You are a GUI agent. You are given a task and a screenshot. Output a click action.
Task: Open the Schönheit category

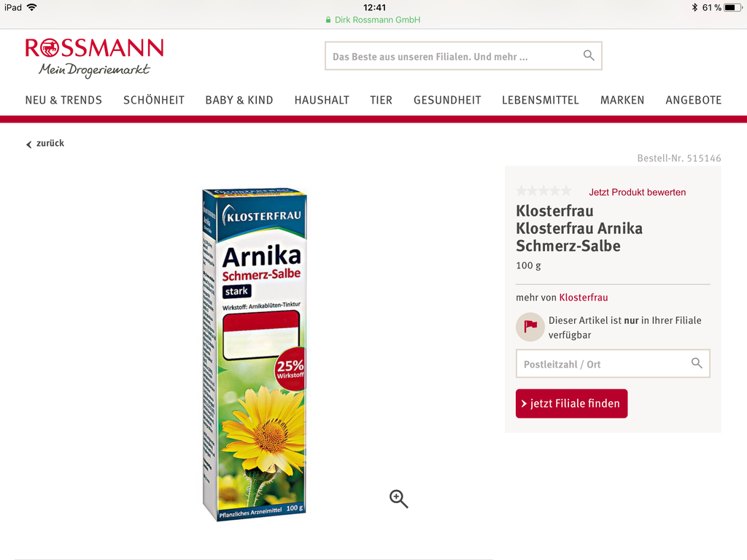point(153,100)
